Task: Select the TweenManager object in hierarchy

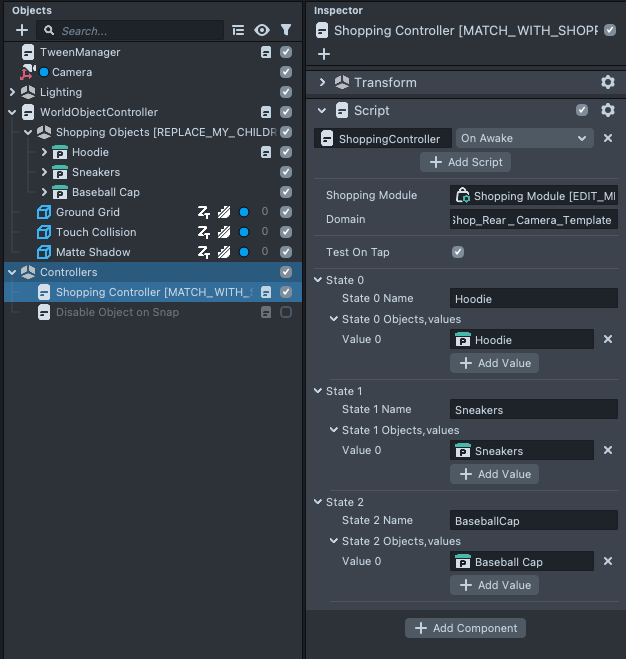Action: pos(80,52)
